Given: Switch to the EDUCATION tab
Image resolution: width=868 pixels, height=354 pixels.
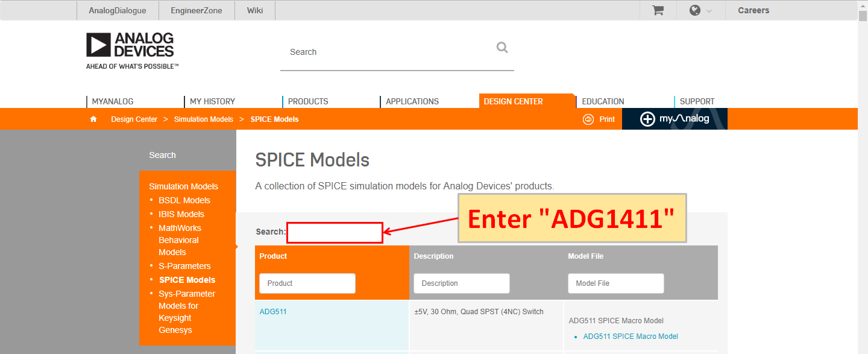Looking at the screenshot, I should [602, 101].
